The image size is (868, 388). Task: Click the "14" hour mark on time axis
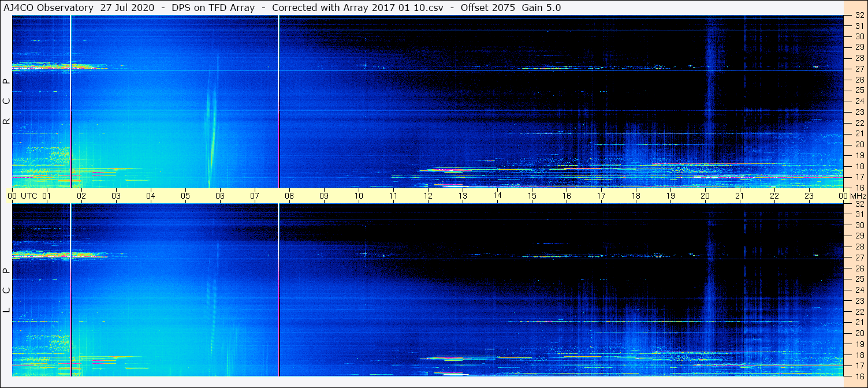497,196
